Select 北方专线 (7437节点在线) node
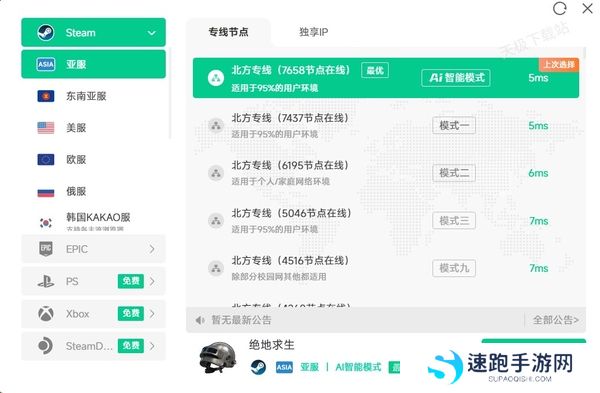The image size is (600, 393). pos(386,126)
